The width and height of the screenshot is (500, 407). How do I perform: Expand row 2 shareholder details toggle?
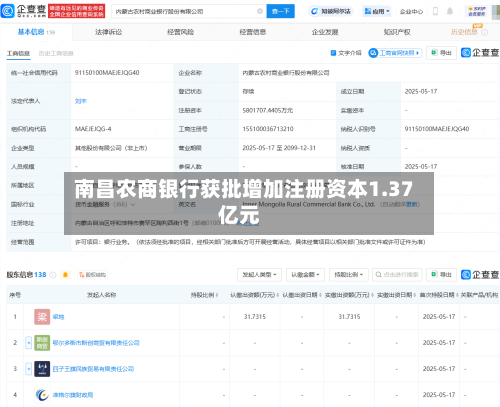(x=29, y=343)
